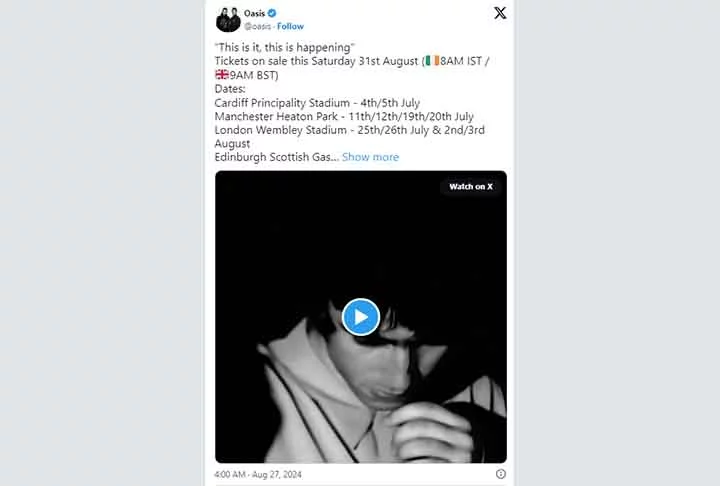Screen dimensions: 720x486
Task: Click the Manchester Heaton Park line
Action: click(344, 116)
